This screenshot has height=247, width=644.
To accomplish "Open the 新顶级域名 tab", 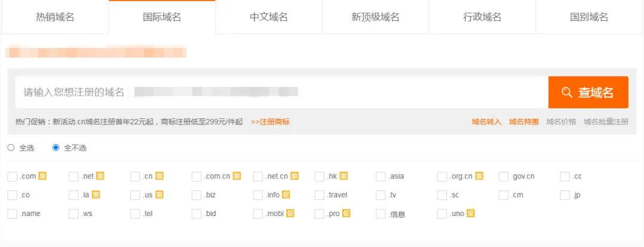I will pyautogui.click(x=376, y=17).
